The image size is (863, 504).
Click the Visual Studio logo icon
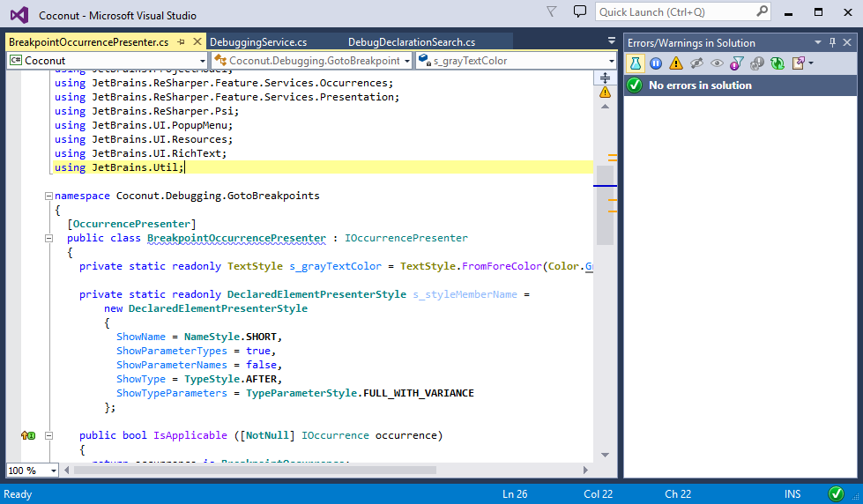[19, 15]
